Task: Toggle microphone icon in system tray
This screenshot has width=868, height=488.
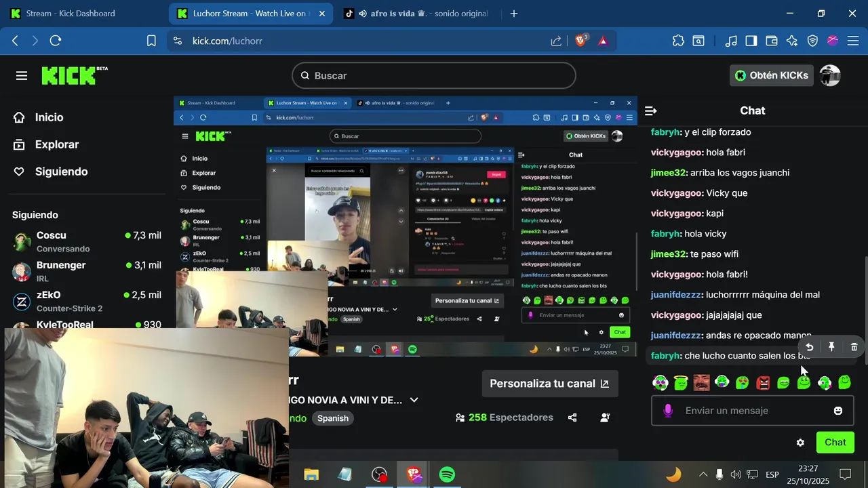Action: pyautogui.click(x=719, y=474)
